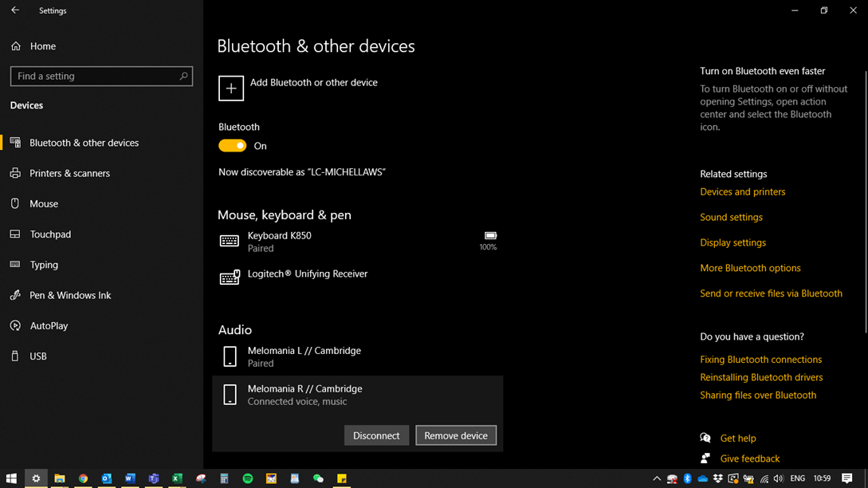Go back using the back arrow
The image size is (868, 488).
(15, 11)
